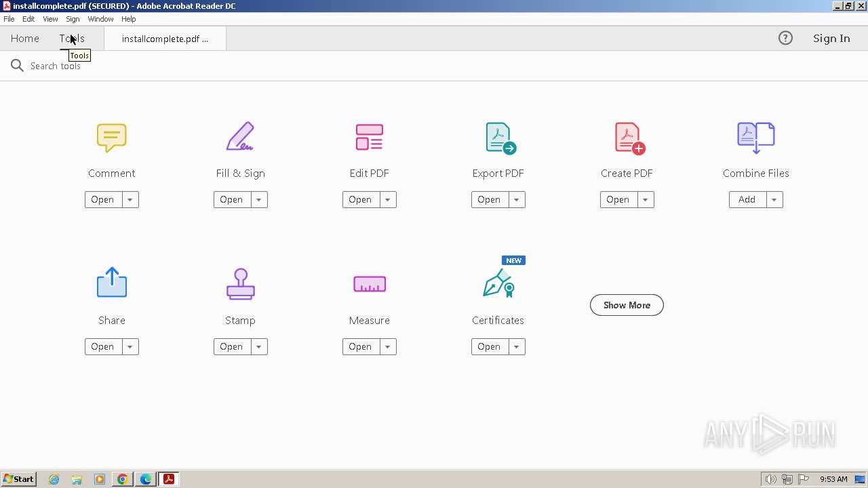Launch Chrome from taskbar
The height and width of the screenshot is (488, 868).
click(123, 479)
